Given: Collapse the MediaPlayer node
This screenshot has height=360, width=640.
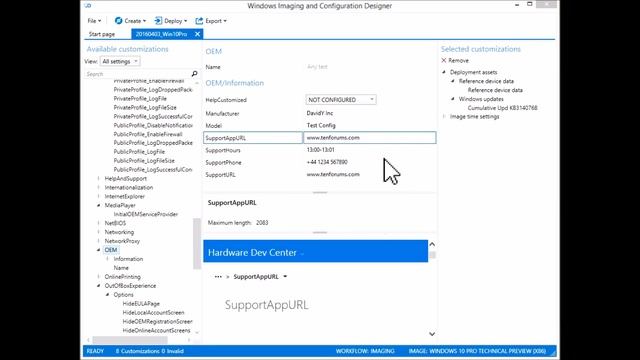Looking at the screenshot, I should (x=98, y=205).
